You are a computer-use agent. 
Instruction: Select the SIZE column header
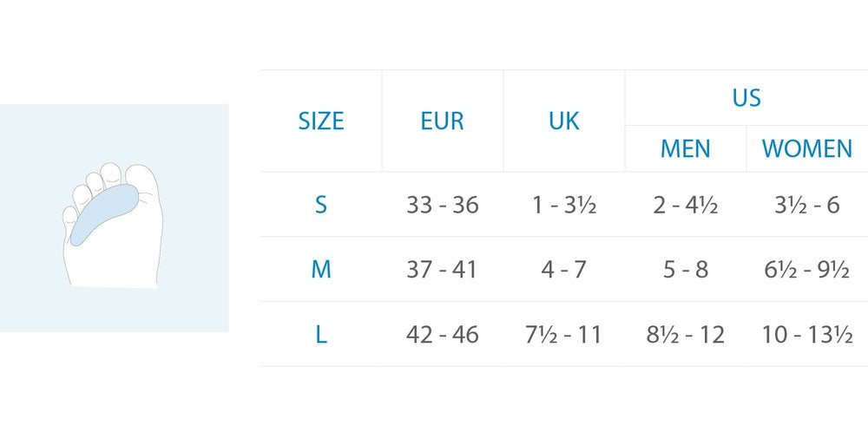(321, 121)
